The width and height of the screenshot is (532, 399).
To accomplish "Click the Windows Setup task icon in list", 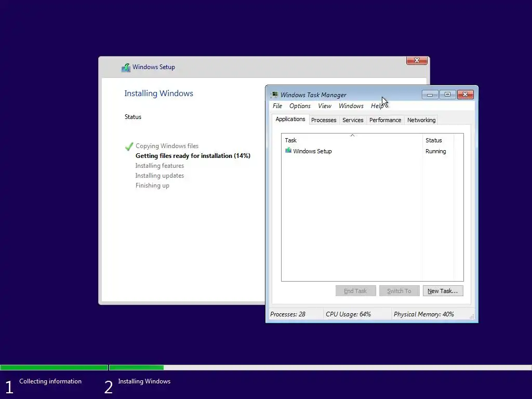I will (x=288, y=150).
